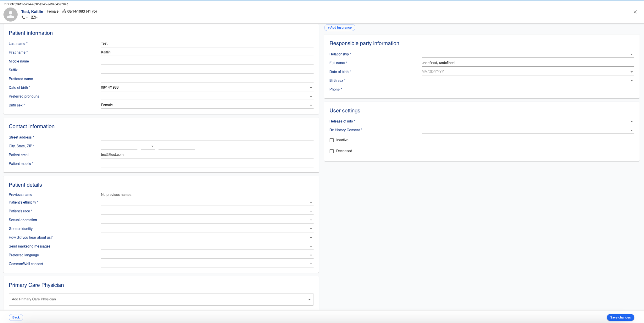Screen dimensions: 644x323
Task: Click the patient avatar icon
Action: [x=10, y=14]
